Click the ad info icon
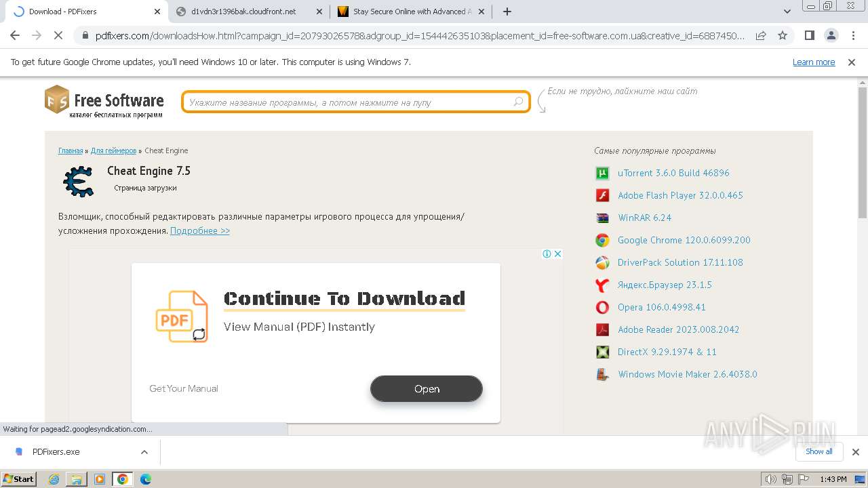Viewport: 868px width, 488px height. [x=547, y=253]
